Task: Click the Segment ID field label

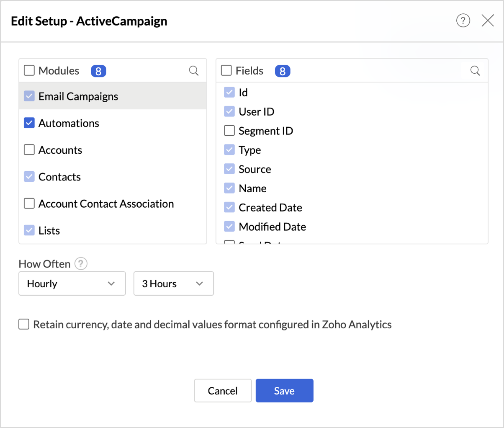Action: click(x=266, y=131)
